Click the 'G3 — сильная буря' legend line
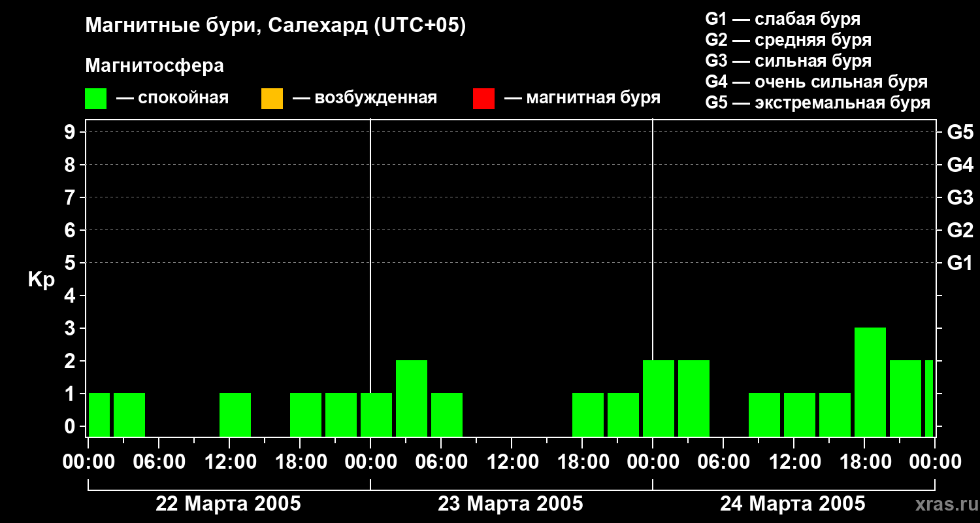 (789, 61)
